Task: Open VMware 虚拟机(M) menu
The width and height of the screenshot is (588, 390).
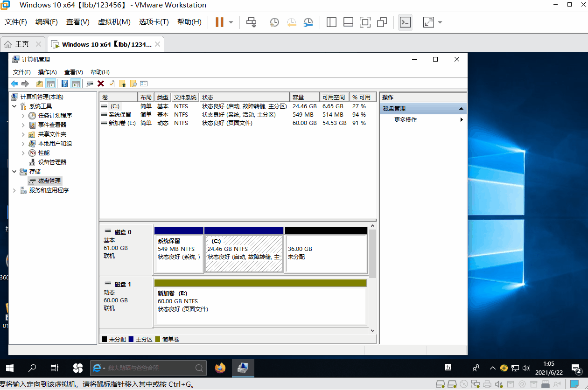Action: click(x=114, y=22)
